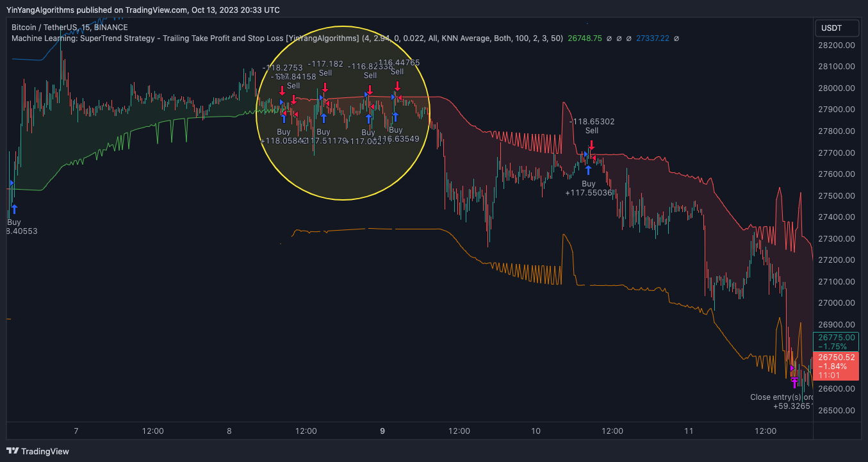Click the 27600.00 price axis label

(x=837, y=174)
